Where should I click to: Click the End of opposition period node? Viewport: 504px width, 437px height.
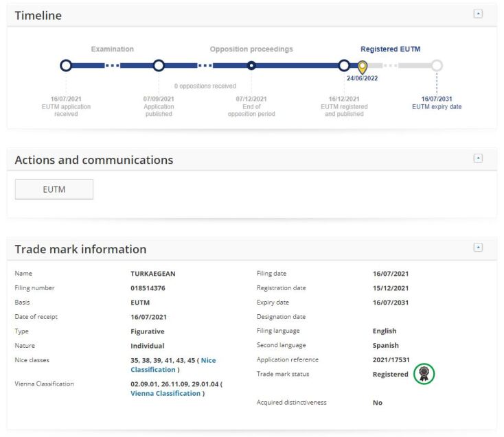(x=251, y=66)
